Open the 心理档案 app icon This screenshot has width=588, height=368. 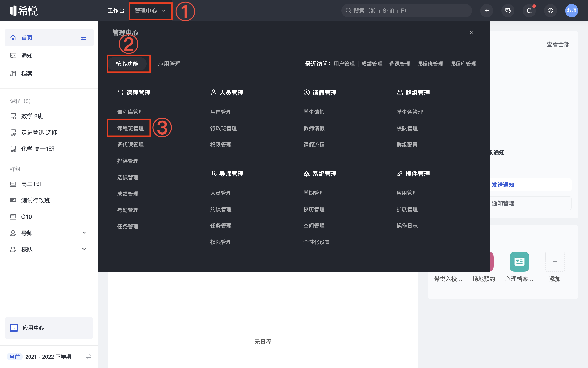point(519,262)
